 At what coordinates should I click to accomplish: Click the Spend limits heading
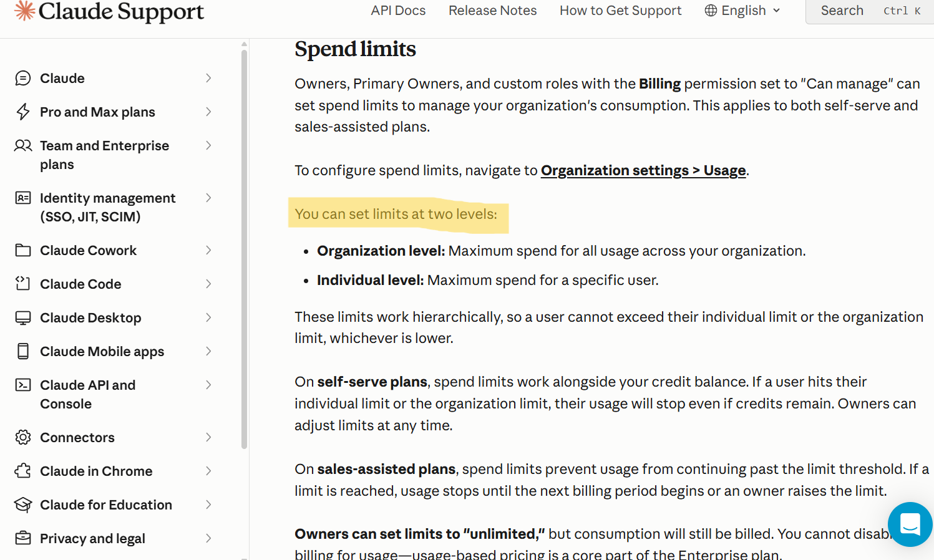355,49
